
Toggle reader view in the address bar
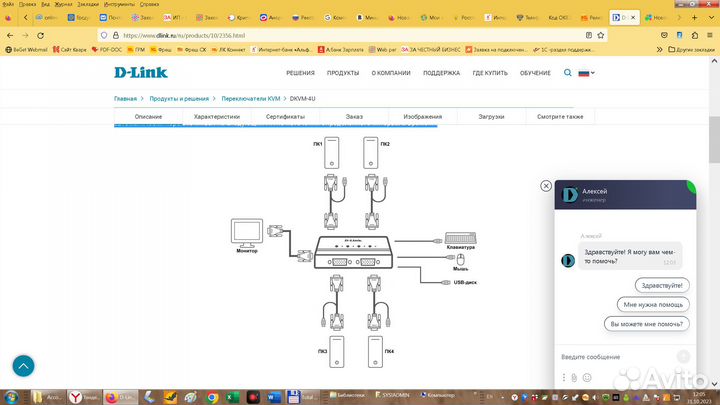(x=589, y=35)
